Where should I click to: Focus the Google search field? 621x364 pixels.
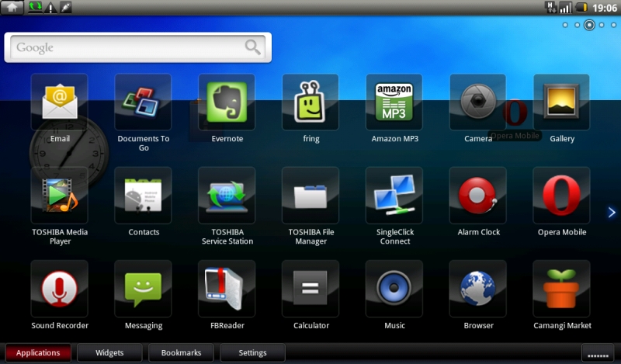click(138, 47)
